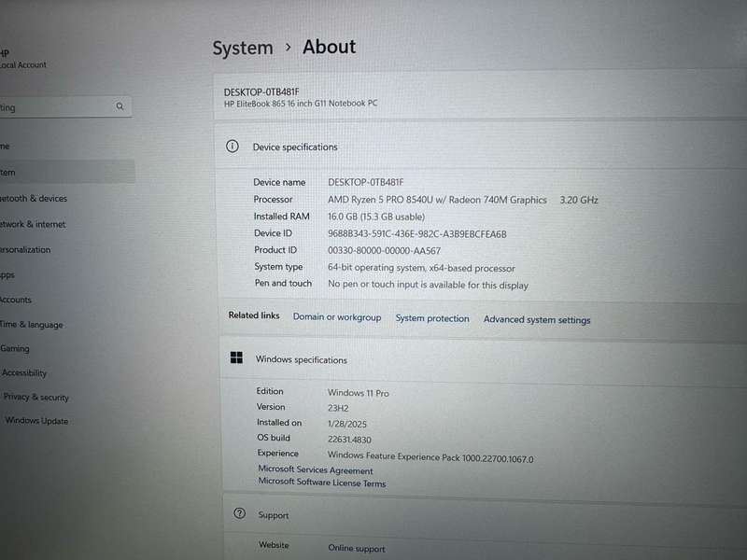Open the Apps sidebar item
Viewport: 747px width, 560px height.
click(7, 274)
